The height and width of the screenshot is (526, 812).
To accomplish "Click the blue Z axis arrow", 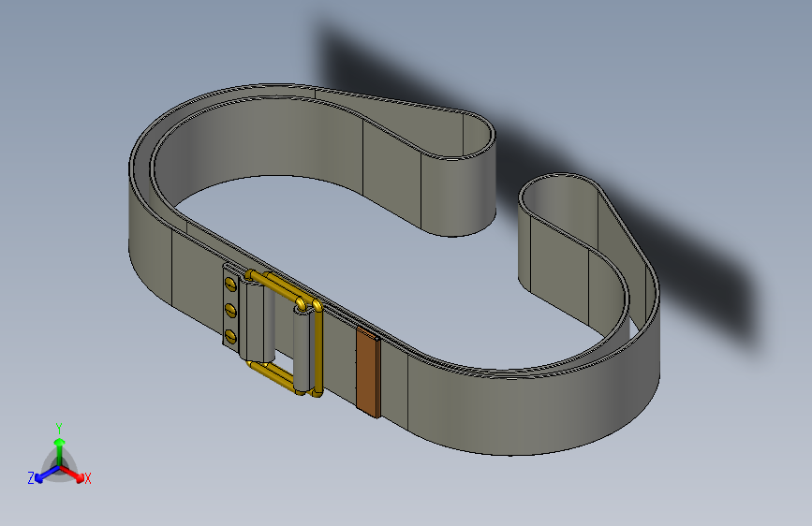I will 47,474.
